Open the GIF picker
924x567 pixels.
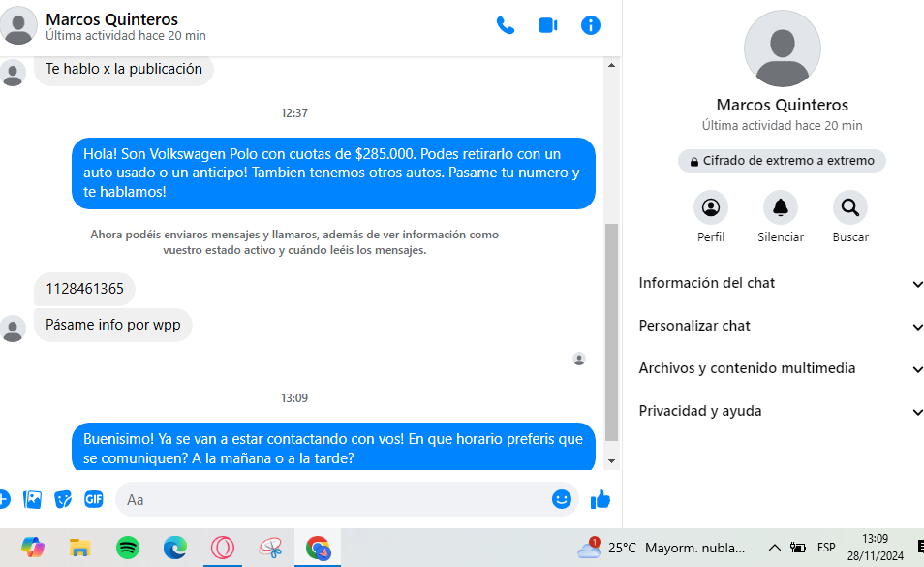pyautogui.click(x=94, y=499)
